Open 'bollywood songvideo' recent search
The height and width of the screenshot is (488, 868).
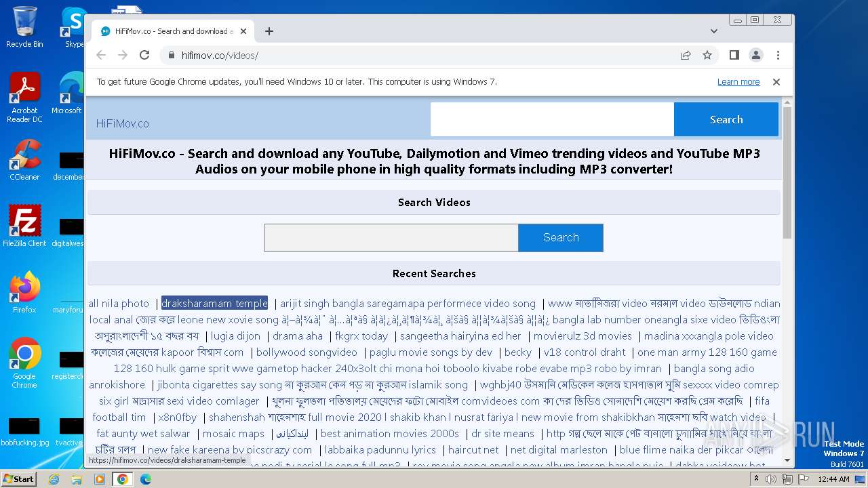coord(307,352)
